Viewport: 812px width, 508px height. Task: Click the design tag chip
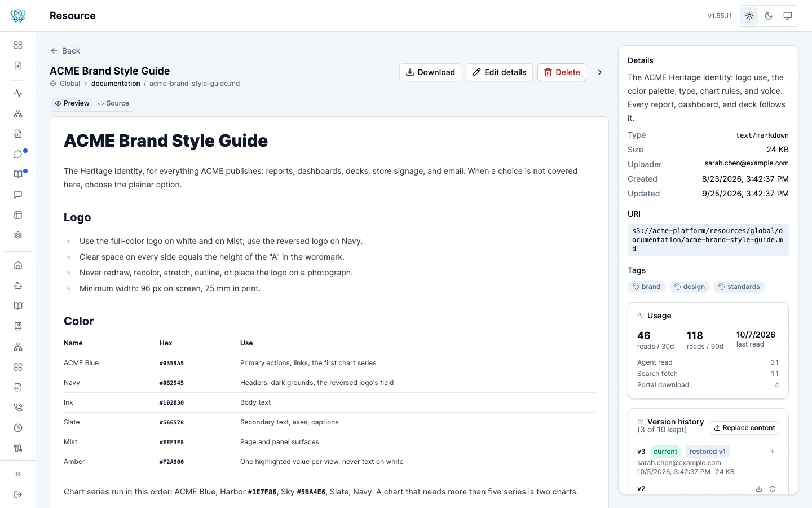[690, 287]
